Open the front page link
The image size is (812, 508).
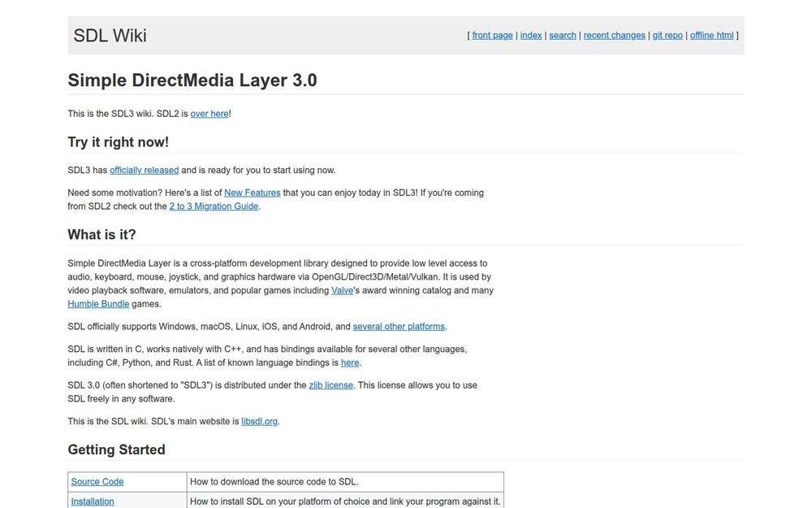coord(492,35)
